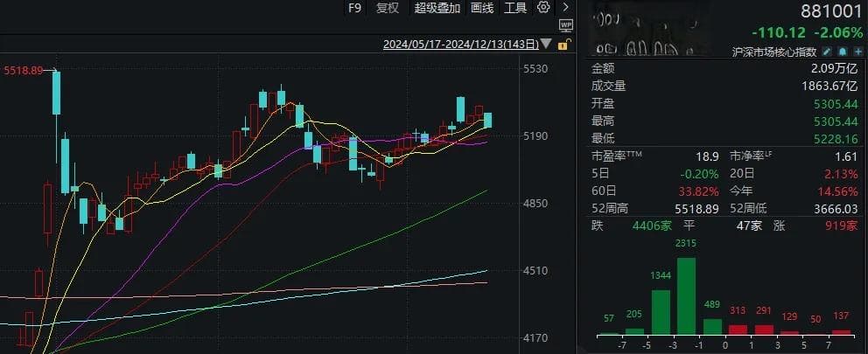Click the 市净率 value 1.61
The image size is (868, 354).
(848, 156)
